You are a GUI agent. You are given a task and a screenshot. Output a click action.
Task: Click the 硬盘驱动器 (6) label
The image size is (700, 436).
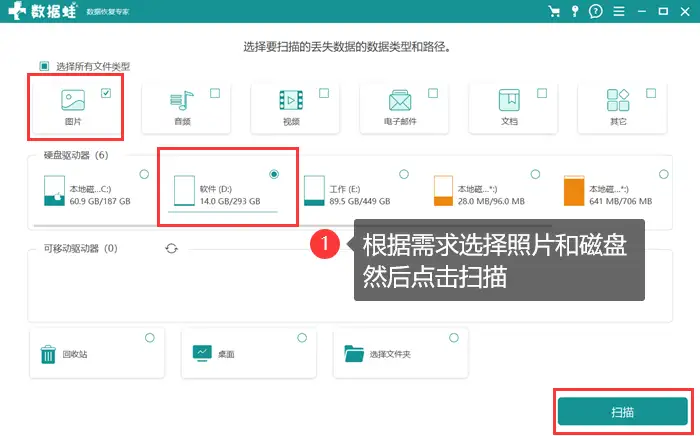click(x=76, y=155)
